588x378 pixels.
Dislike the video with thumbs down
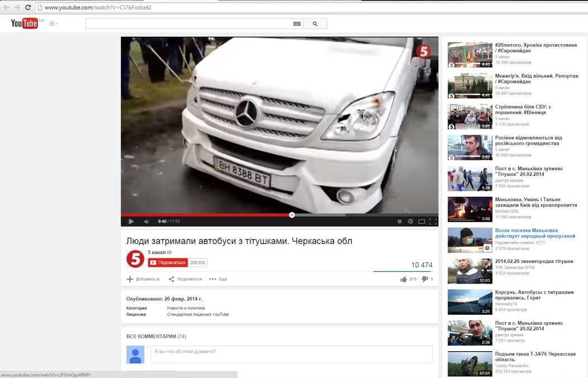(x=425, y=279)
